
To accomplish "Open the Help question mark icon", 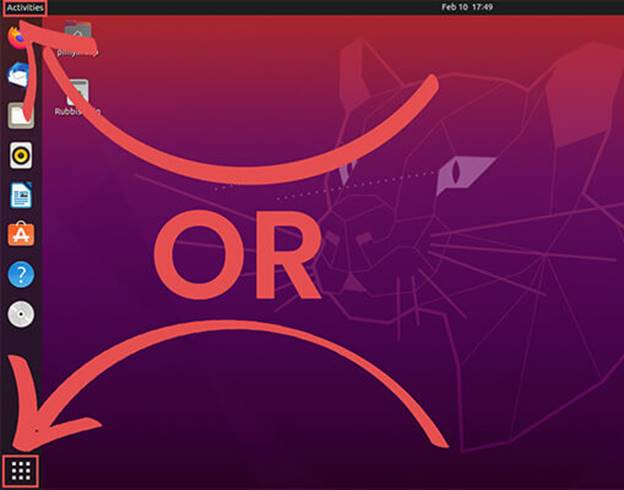I will (21, 274).
